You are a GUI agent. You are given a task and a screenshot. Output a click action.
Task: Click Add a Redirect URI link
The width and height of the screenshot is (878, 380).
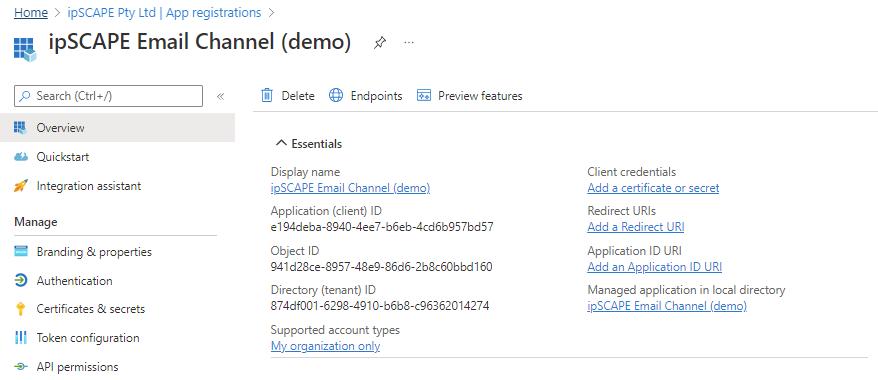[x=636, y=227]
